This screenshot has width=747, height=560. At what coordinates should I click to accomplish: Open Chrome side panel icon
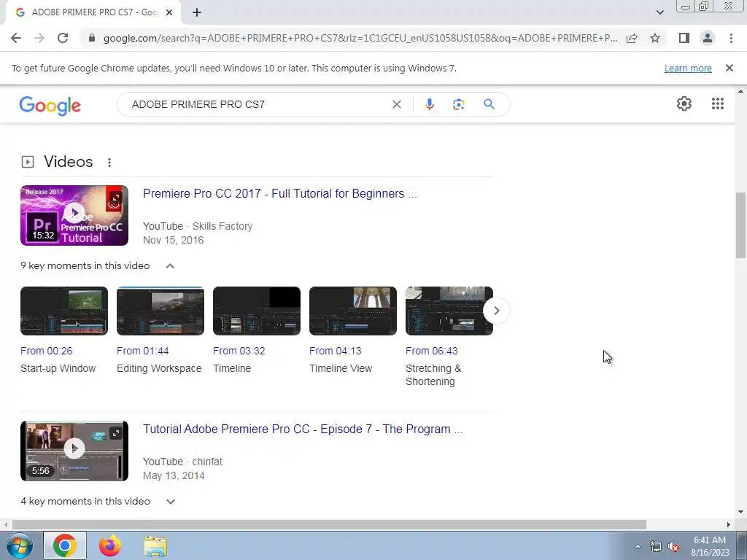[x=684, y=38]
